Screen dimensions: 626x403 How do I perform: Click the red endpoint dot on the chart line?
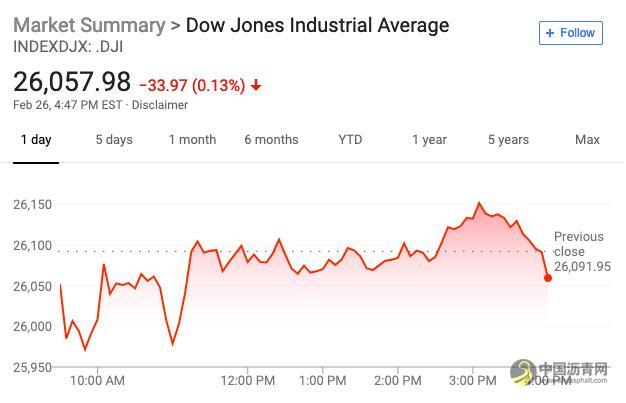click(x=548, y=277)
